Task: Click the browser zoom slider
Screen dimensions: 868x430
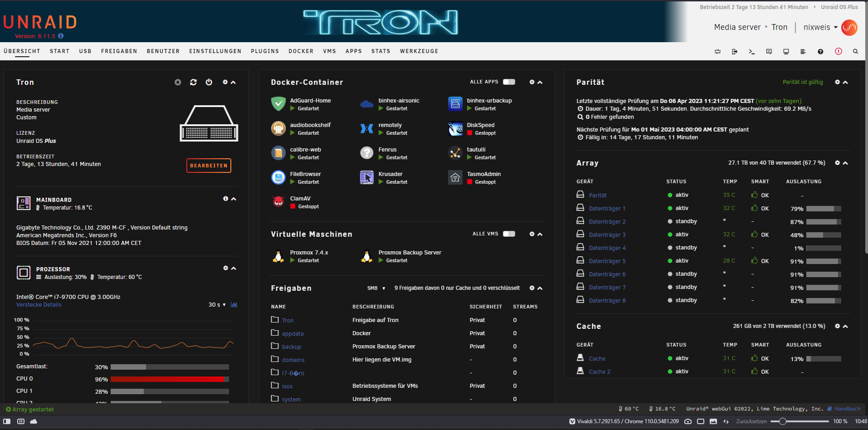Action: tap(800, 421)
